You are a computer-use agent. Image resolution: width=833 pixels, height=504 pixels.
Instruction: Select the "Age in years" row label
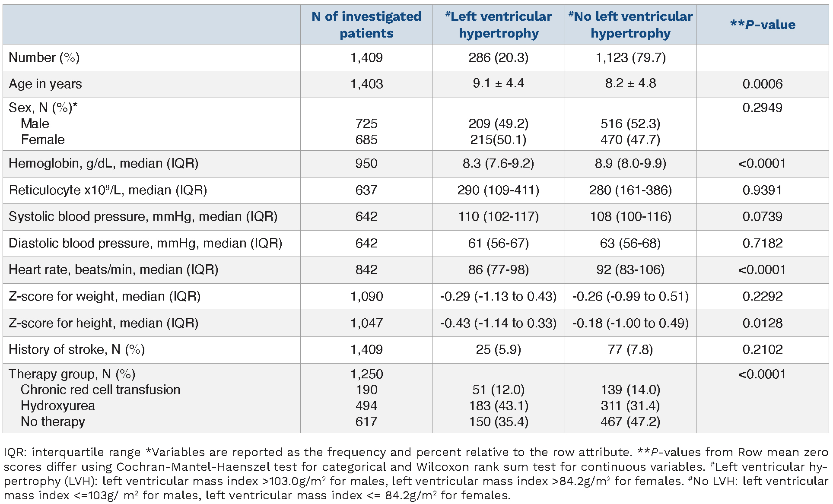pyautogui.click(x=45, y=84)
